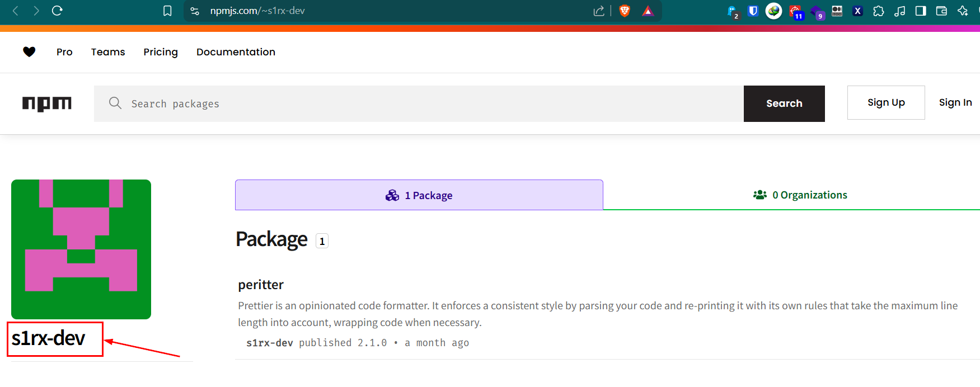Open the Bitwarden shield extension

pyautogui.click(x=753, y=11)
